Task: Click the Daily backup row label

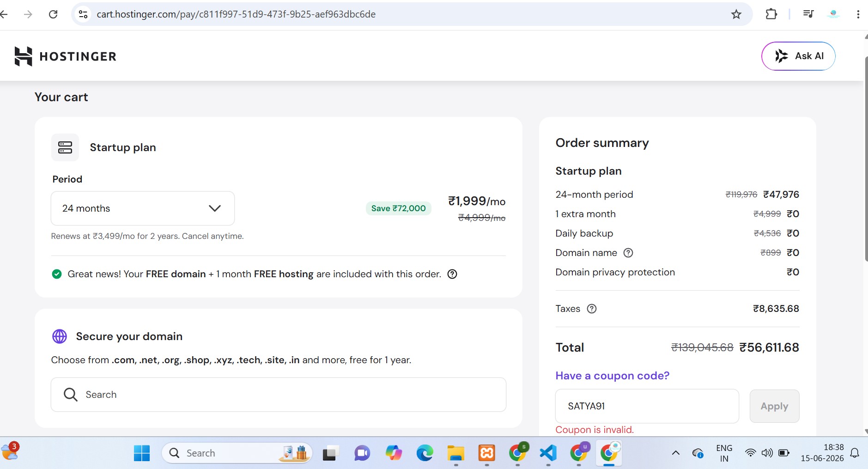Action: [584, 233]
